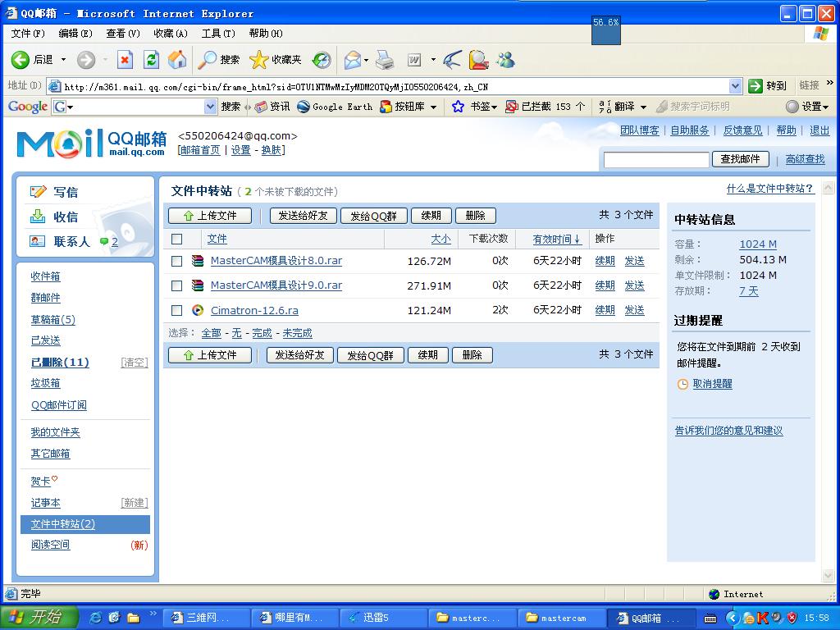Open the address bar dropdown arrow

736,85
